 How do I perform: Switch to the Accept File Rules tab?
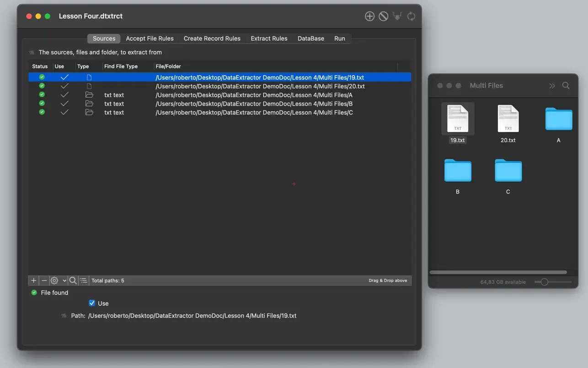pyautogui.click(x=150, y=38)
